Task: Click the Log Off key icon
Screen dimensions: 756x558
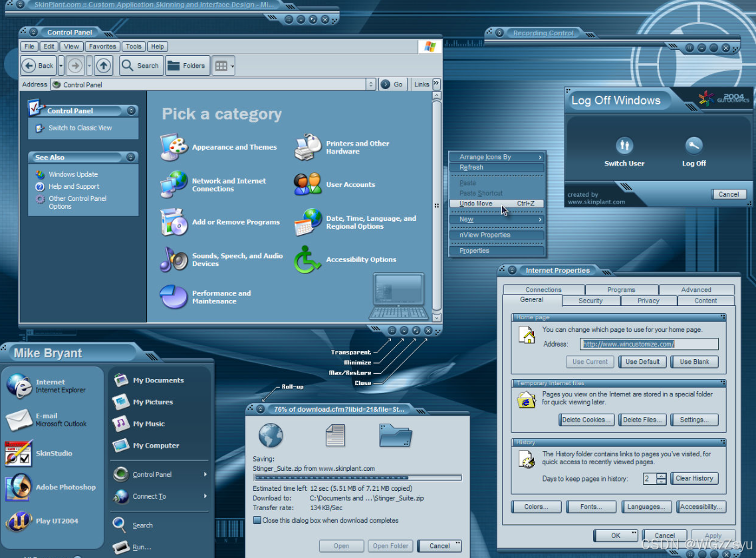Action: tap(693, 145)
